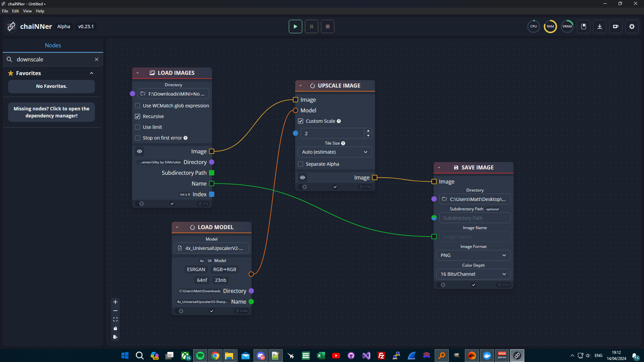The height and width of the screenshot is (362, 644).
Task: Open the settings gear
Action: pyautogui.click(x=632, y=27)
